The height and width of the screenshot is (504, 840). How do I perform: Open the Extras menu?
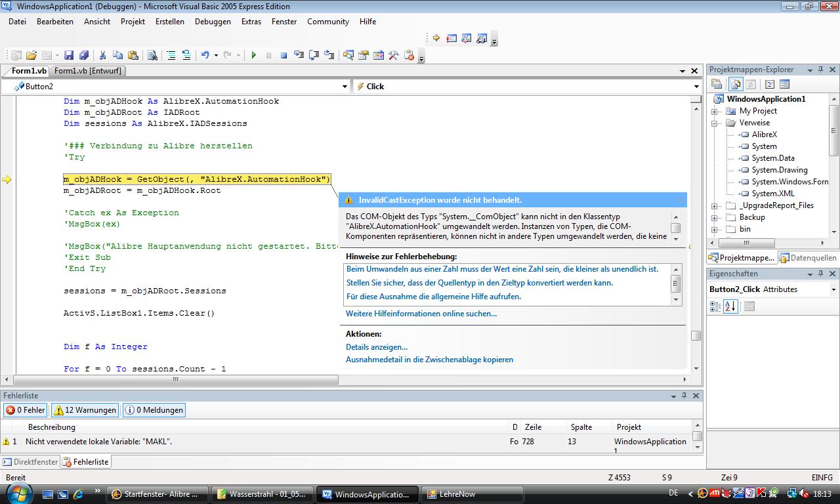[x=251, y=22]
